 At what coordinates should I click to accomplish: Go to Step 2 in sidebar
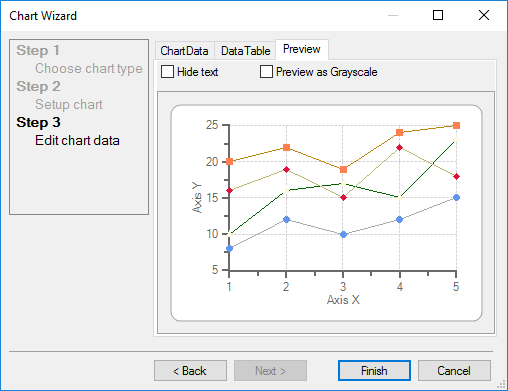click(38, 86)
